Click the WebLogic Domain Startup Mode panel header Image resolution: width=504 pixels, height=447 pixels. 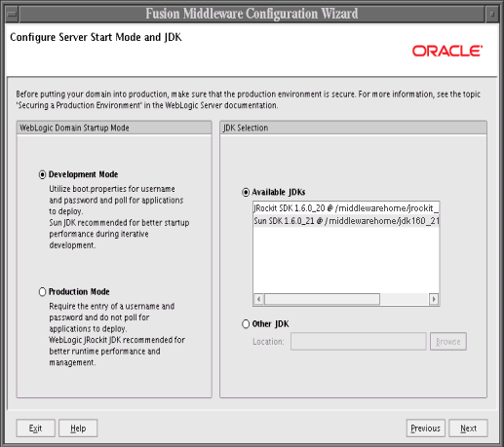pyautogui.click(x=114, y=128)
